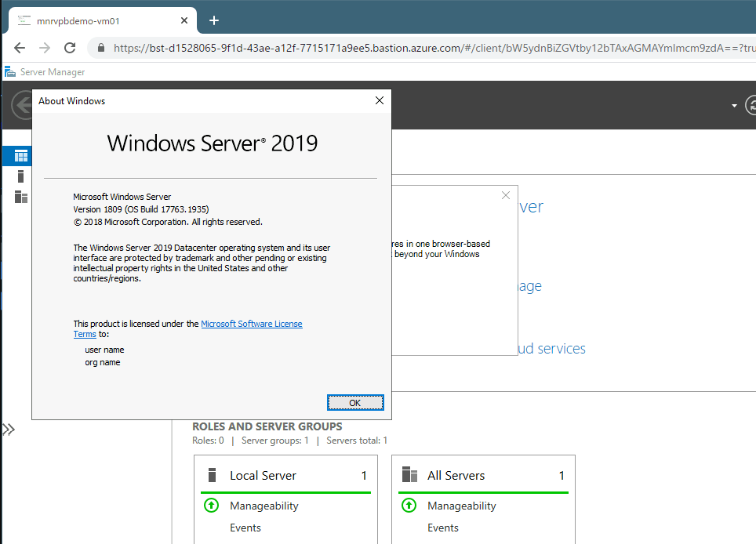756x544 pixels.
Task: Close the About Windows dialog
Action: [380, 100]
